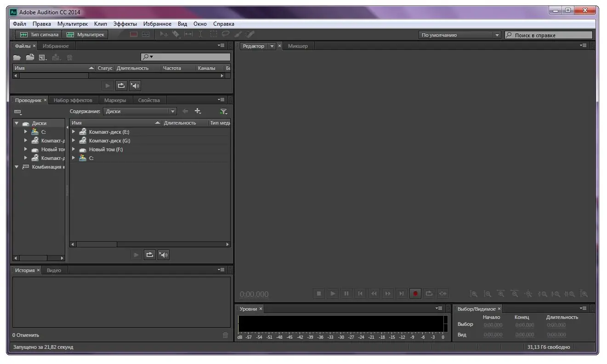
Task: Switch to the Избранное tab
Action: (x=56, y=46)
